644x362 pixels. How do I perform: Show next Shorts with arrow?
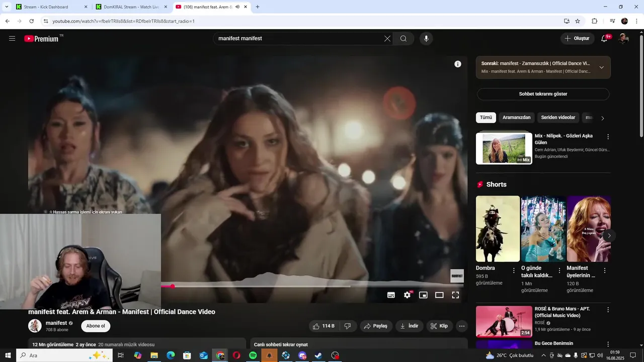pyautogui.click(x=609, y=235)
